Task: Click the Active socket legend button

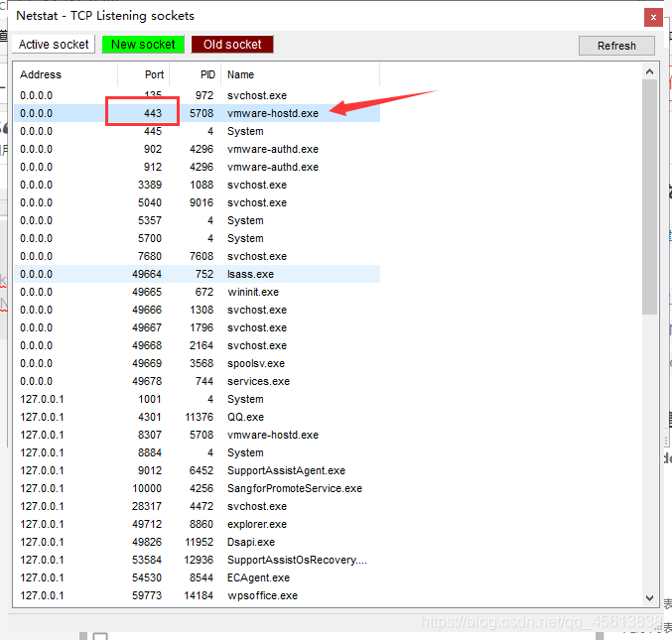Action: 54,44
